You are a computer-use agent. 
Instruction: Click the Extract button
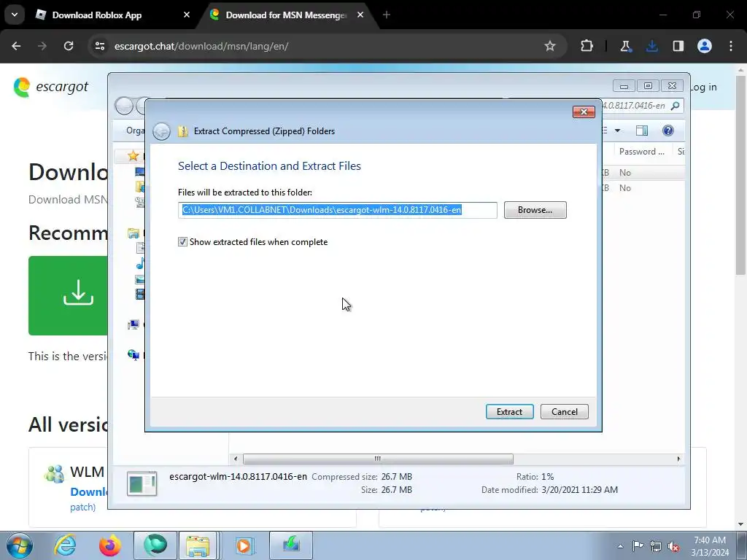point(509,411)
